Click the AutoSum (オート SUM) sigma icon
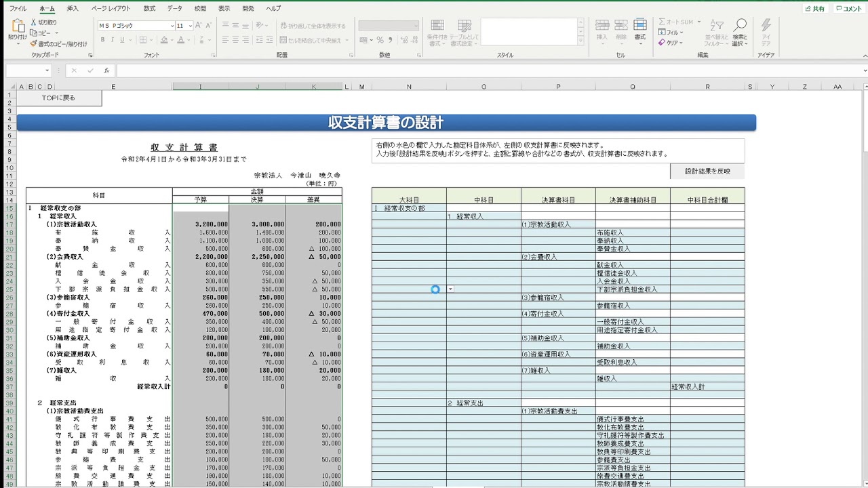This screenshot has height=488, width=868. click(662, 22)
